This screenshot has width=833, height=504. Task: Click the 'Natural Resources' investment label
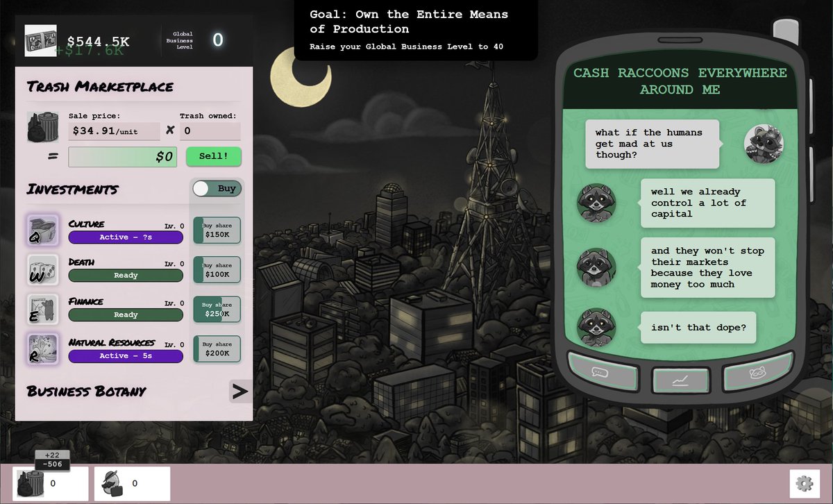click(x=112, y=342)
